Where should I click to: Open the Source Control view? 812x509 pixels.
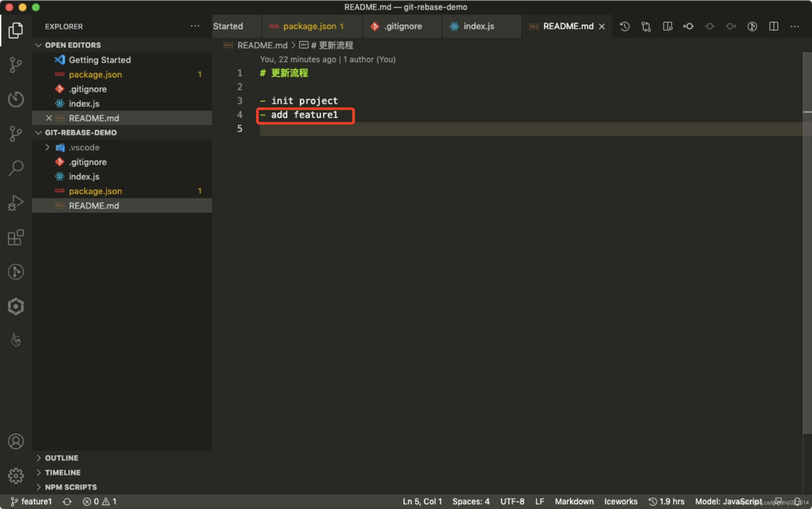(16, 65)
